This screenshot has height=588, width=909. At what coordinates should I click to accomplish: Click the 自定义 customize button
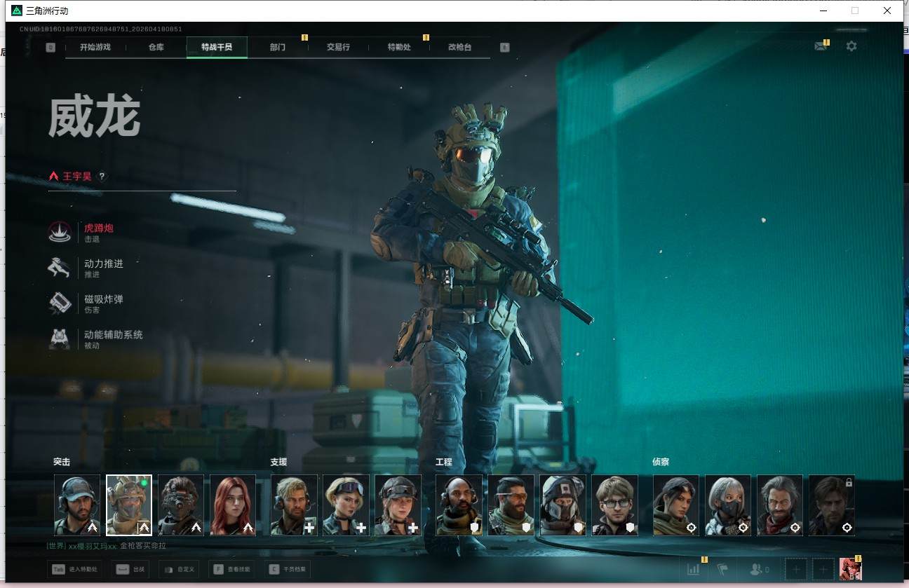point(180,569)
